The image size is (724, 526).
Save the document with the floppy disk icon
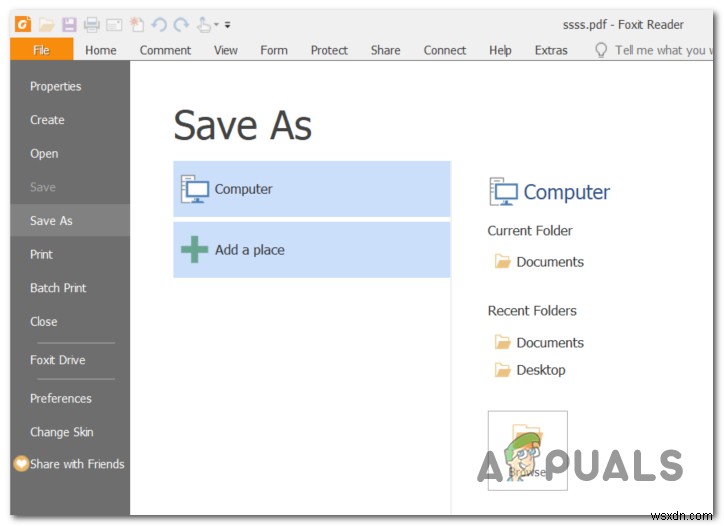tap(69, 24)
